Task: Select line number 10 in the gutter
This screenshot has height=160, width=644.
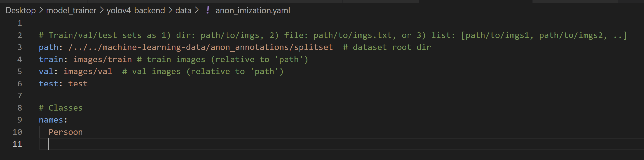Action: coord(17,132)
